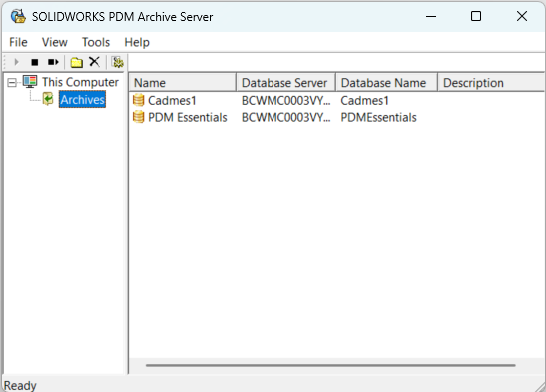Click the Default settings toolbar icon
This screenshot has height=392, width=546.
[118, 62]
